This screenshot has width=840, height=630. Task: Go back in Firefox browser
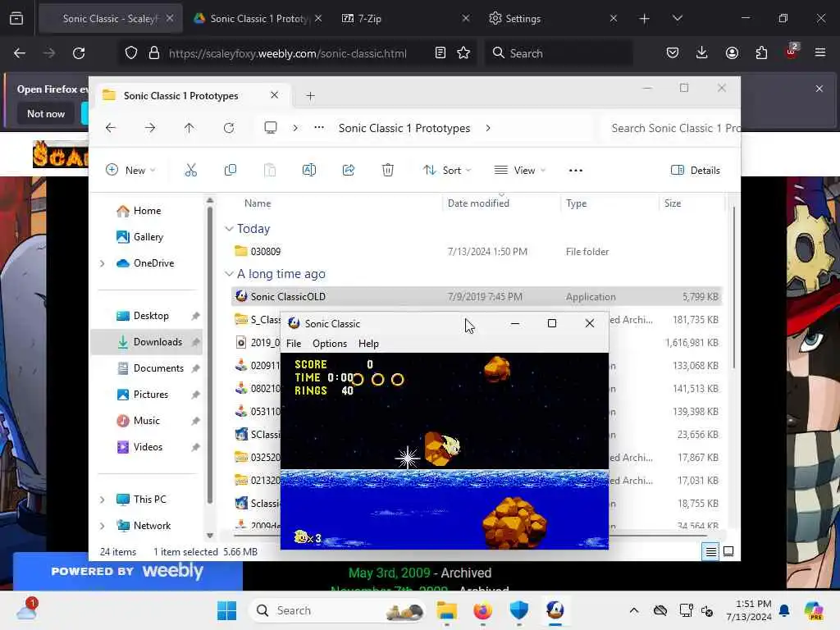pos(20,53)
